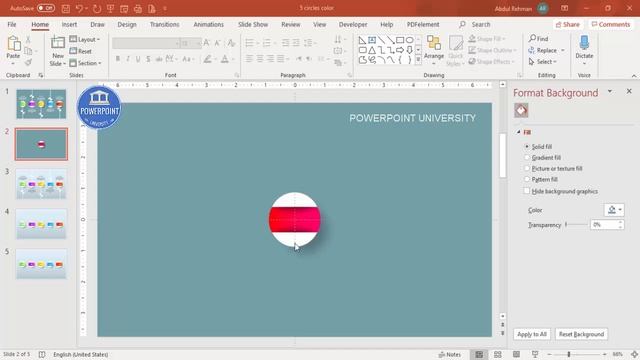
Task: Toggle Underline formatting
Action: 138,59
